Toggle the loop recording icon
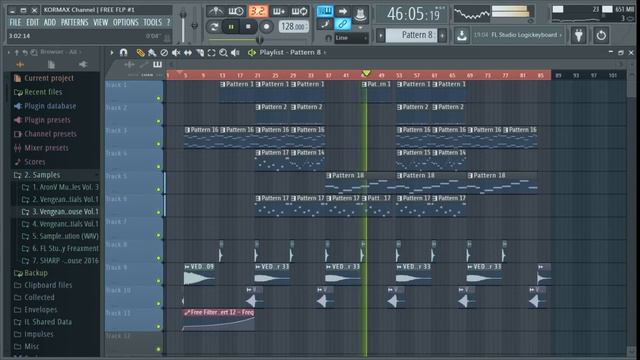The width and height of the screenshot is (640, 360). [299, 11]
